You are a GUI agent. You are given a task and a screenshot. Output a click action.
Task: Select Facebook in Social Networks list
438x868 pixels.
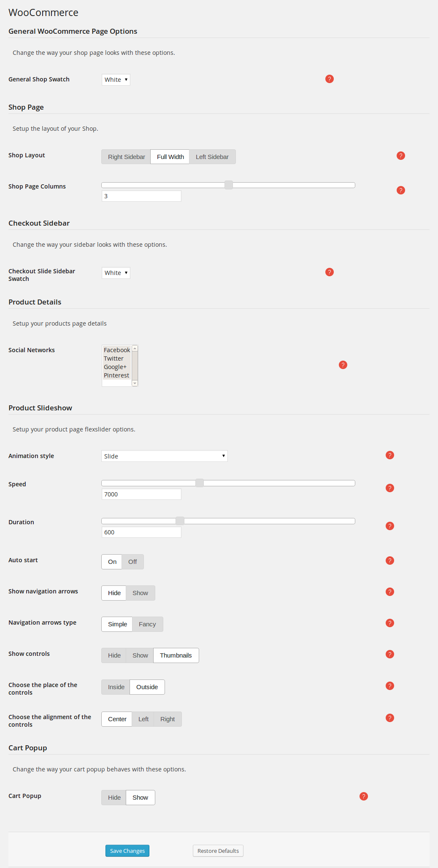[117, 350]
